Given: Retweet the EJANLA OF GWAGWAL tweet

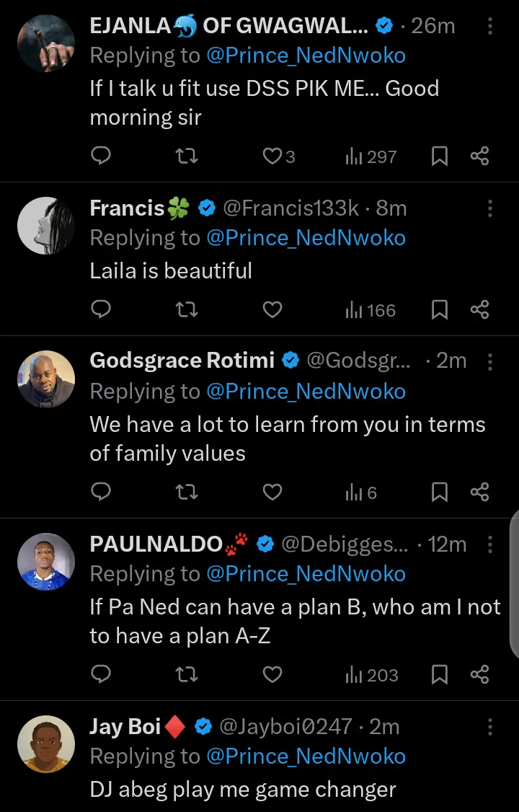Looking at the screenshot, I should [187, 156].
